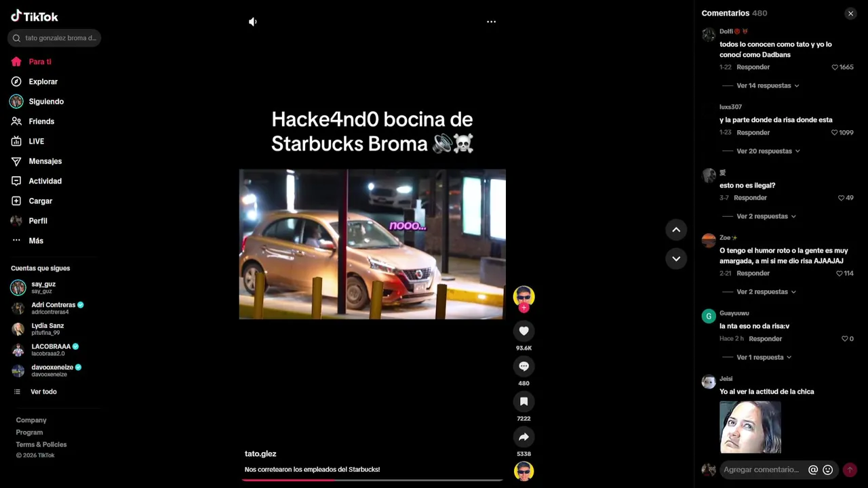Close the comments panel
Viewport: 868px width, 488px height.
[850, 14]
